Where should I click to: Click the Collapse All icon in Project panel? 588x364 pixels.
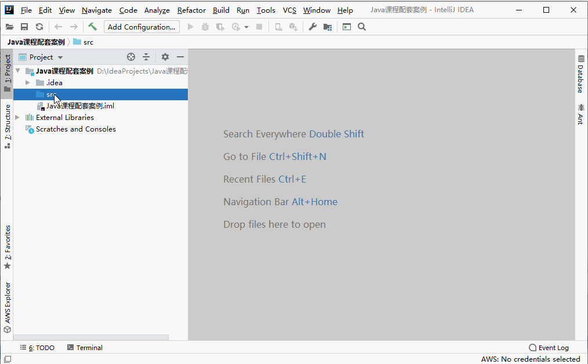click(x=146, y=57)
